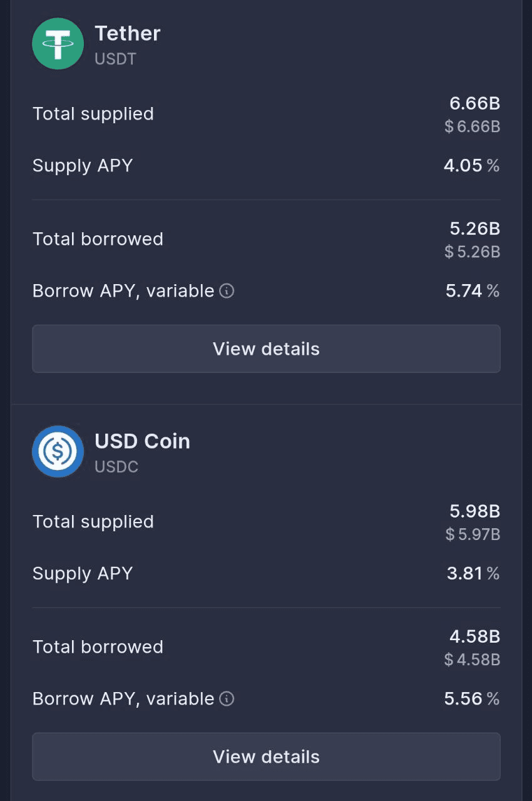Select Tether variable borrow APY 5.74%

[x=472, y=291]
